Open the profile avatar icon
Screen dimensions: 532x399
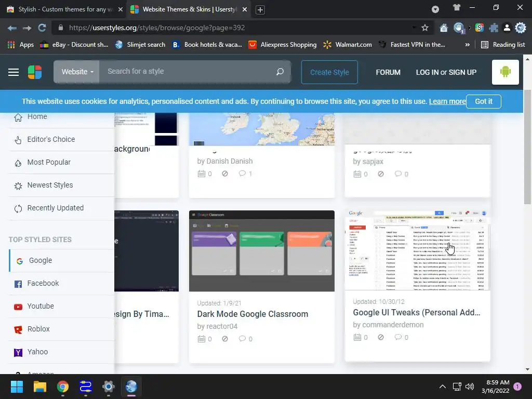click(507, 28)
